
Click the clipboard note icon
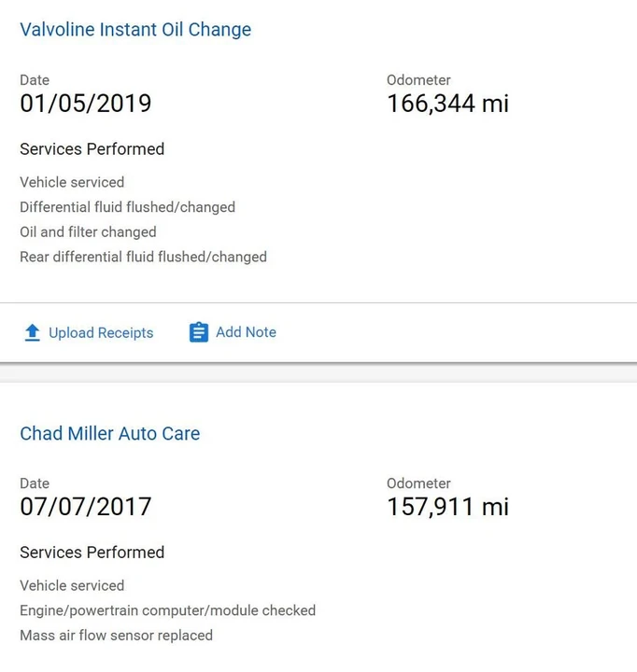click(199, 332)
